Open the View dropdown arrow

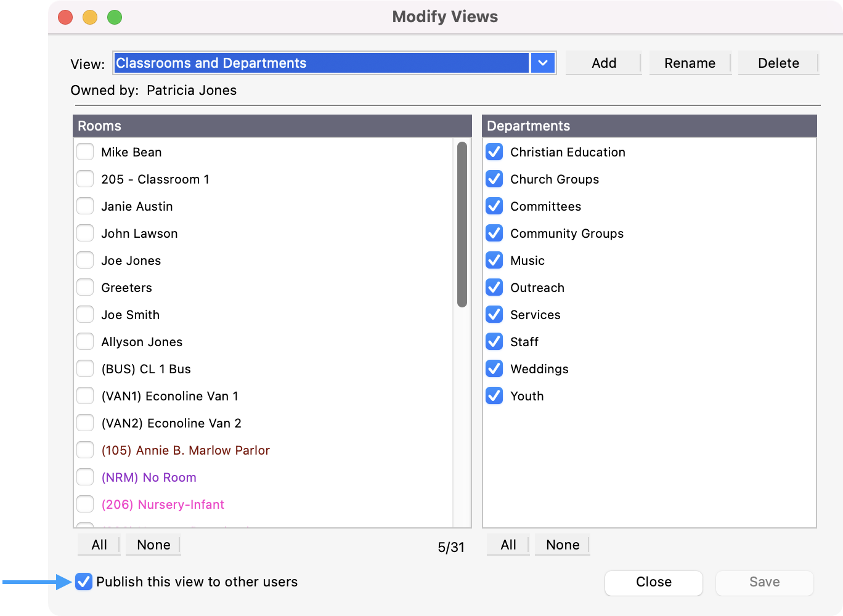(x=542, y=63)
